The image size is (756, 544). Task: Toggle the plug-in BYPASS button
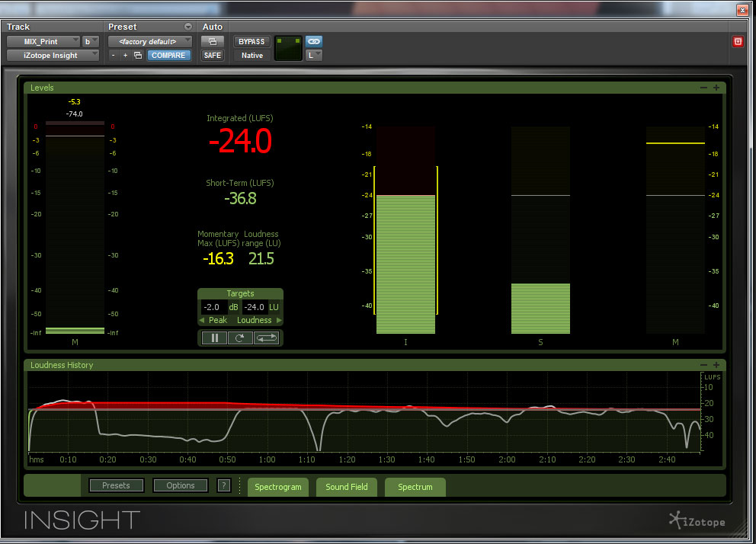[x=251, y=41]
